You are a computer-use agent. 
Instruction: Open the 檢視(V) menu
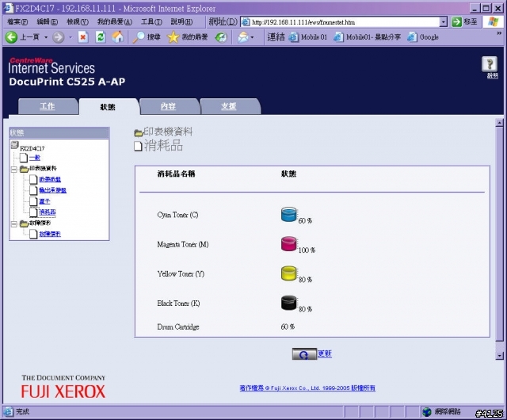78,21
